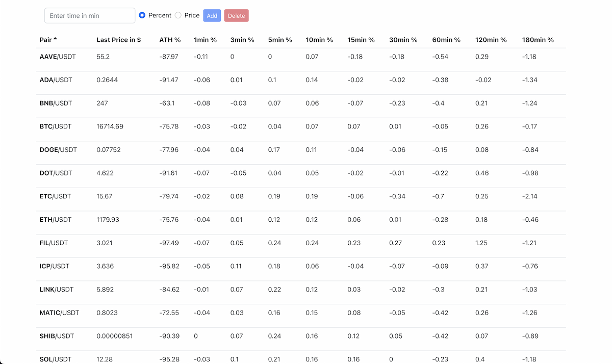The image size is (612, 364).
Task: Select the ICP/USDT pair
Action: click(55, 266)
